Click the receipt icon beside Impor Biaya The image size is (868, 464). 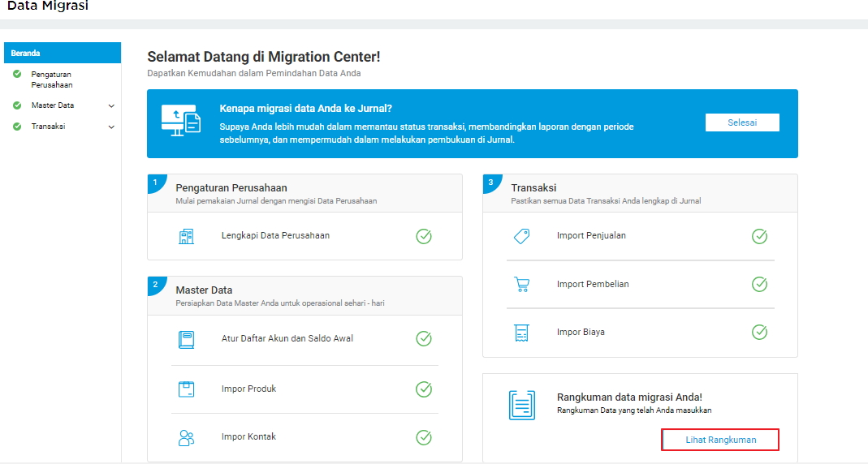pos(521,333)
